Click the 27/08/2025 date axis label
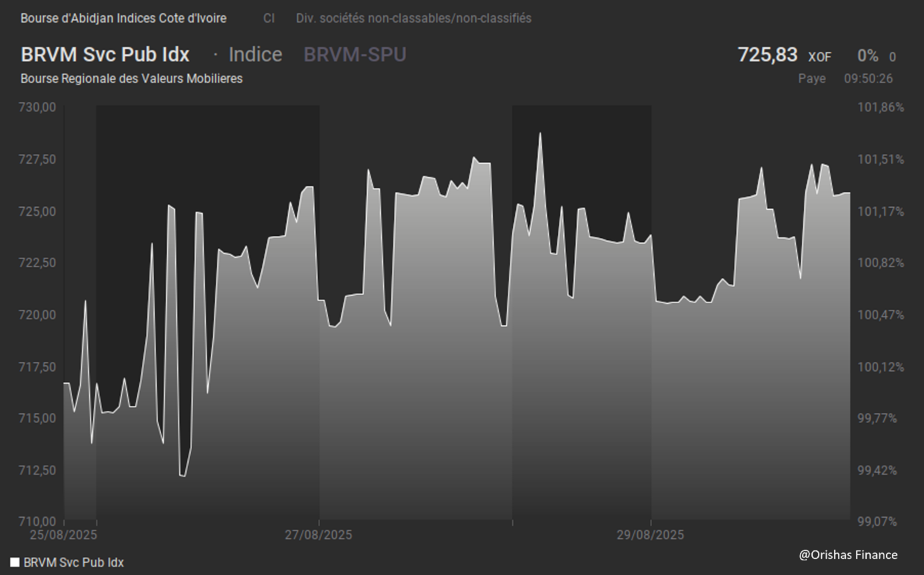 (x=319, y=535)
